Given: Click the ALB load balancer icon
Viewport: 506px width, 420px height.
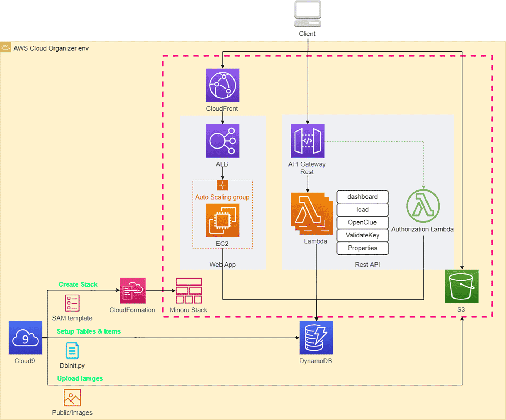Looking at the screenshot, I should coord(223,141).
